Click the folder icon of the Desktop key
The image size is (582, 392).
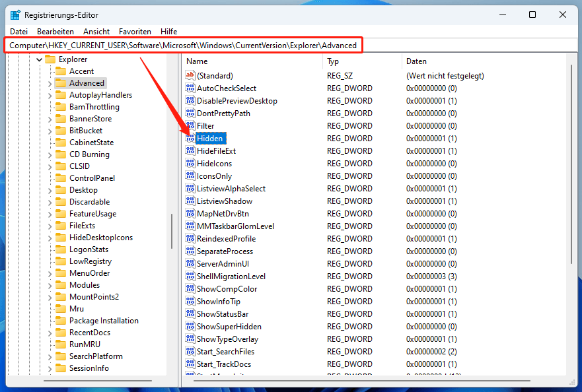(61, 190)
